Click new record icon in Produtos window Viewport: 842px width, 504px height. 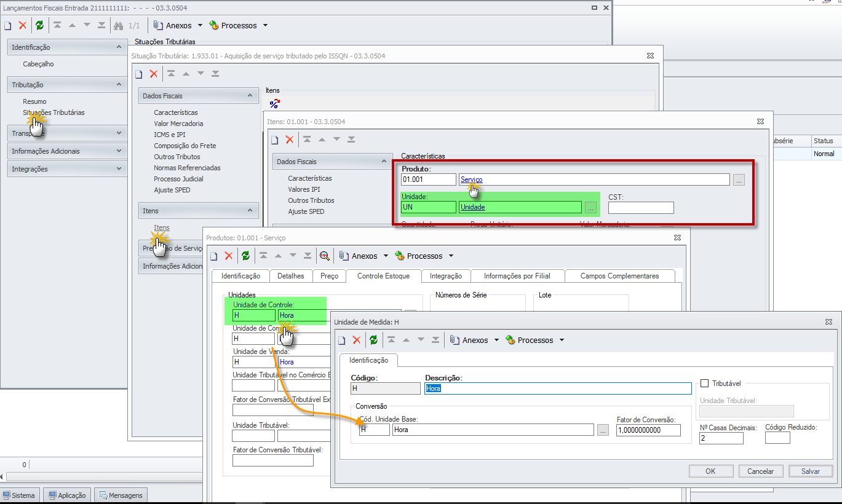pyautogui.click(x=213, y=256)
